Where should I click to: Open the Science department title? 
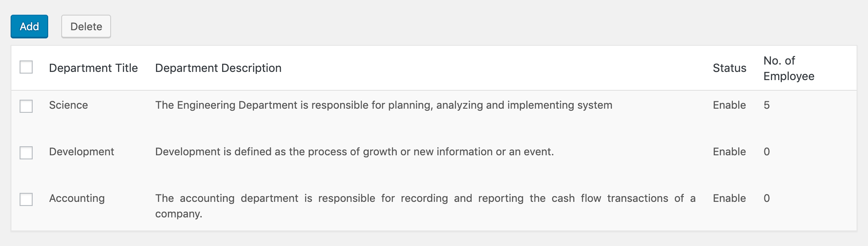point(68,105)
